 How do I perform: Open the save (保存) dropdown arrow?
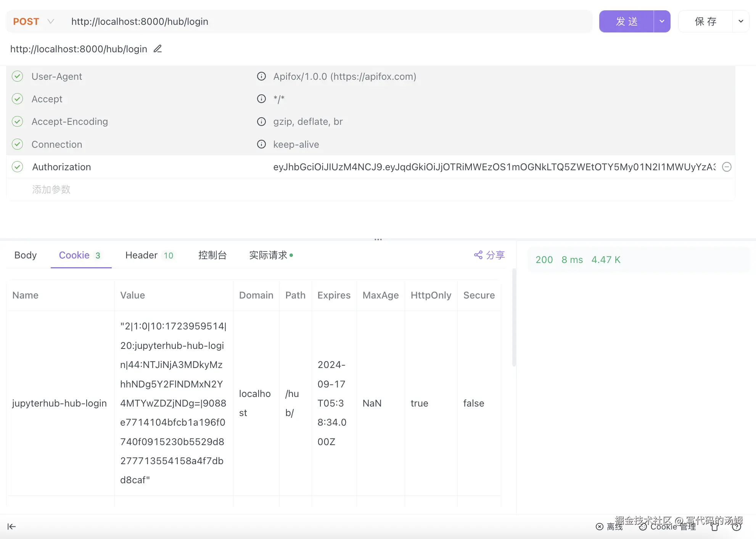(x=741, y=21)
